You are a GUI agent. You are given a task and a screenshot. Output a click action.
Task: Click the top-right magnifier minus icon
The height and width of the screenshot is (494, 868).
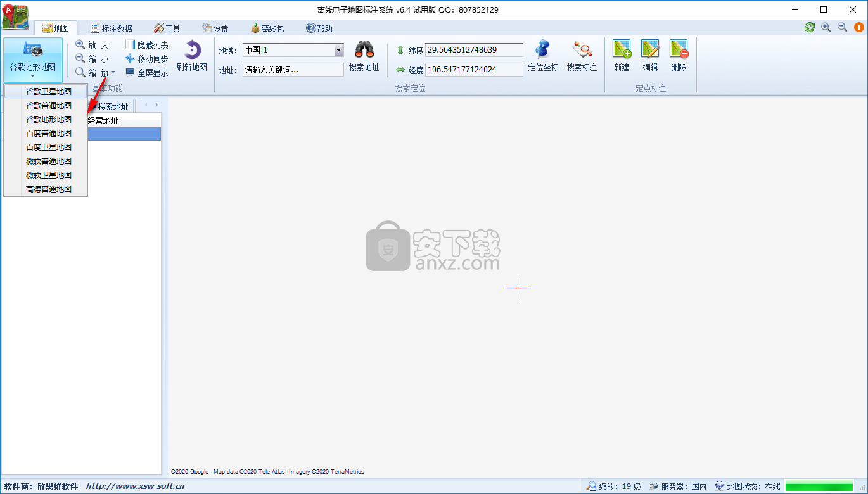[843, 27]
